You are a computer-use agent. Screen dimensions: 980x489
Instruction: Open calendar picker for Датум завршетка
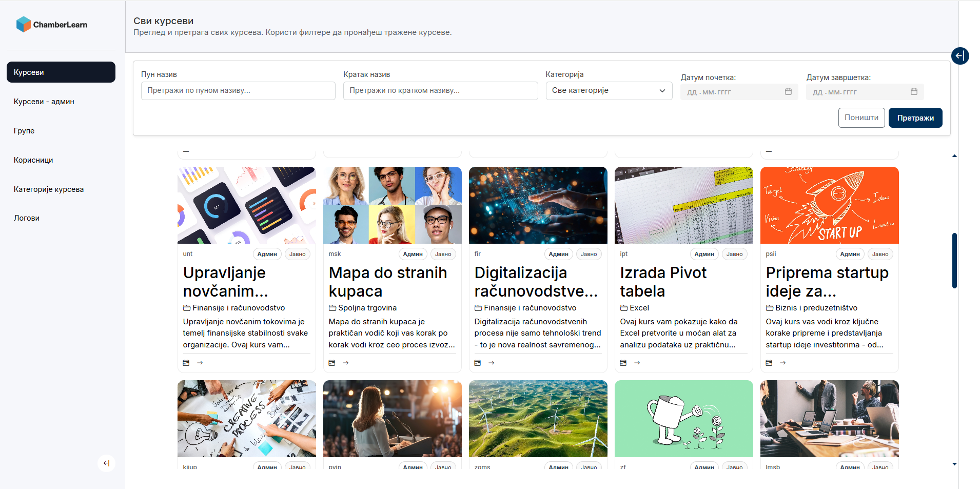(914, 91)
